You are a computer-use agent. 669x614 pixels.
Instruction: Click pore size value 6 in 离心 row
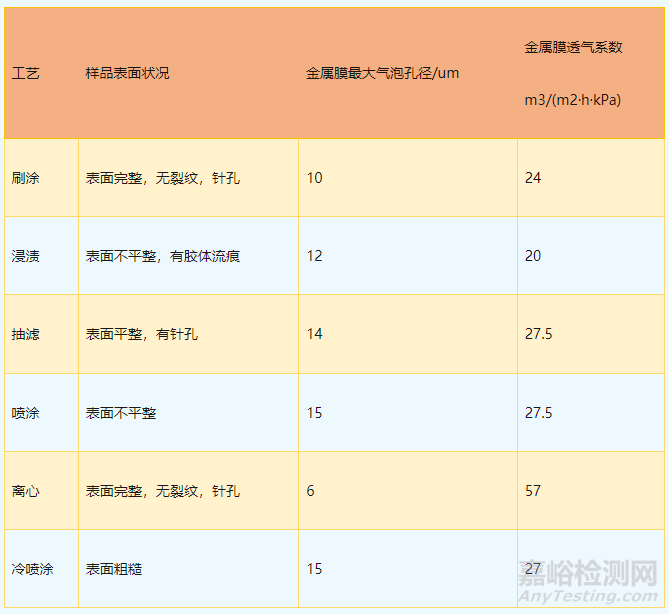coord(311,491)
